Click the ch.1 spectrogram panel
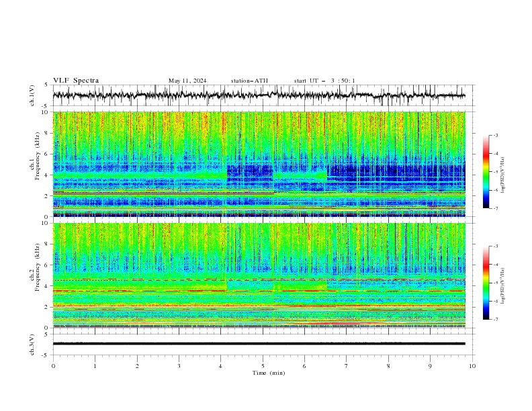This screenshot has width=532, height=411. (x=259, y=164)
